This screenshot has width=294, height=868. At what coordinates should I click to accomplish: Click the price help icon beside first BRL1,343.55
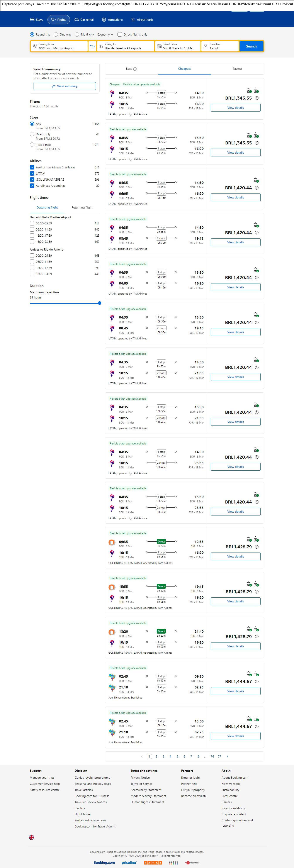[x=257, y=98]
